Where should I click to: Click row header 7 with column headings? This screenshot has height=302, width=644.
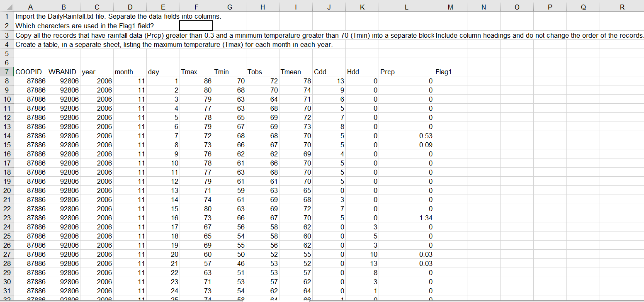(7, 72)
